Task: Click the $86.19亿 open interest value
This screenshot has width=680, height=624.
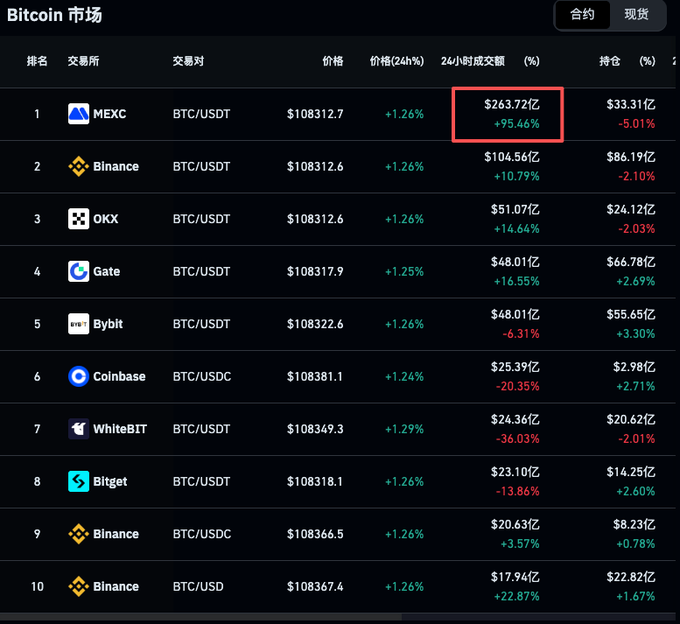Action: [631, 157]
